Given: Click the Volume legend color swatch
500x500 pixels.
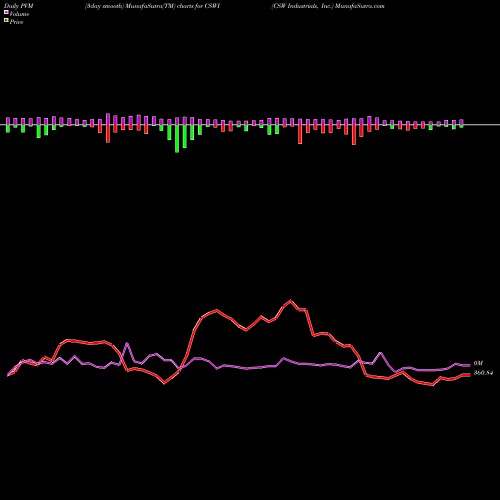Looking at the screenshot, I should 6,13.
